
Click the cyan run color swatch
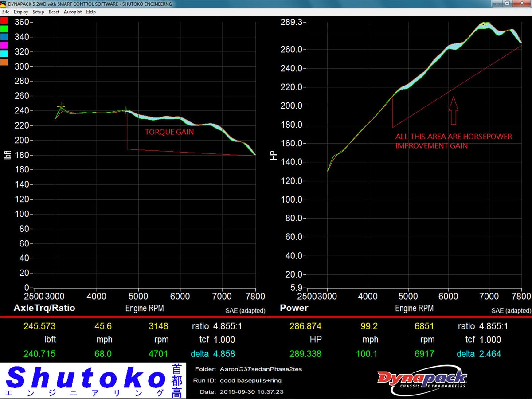pyautogui.click(x=4, y=53)
